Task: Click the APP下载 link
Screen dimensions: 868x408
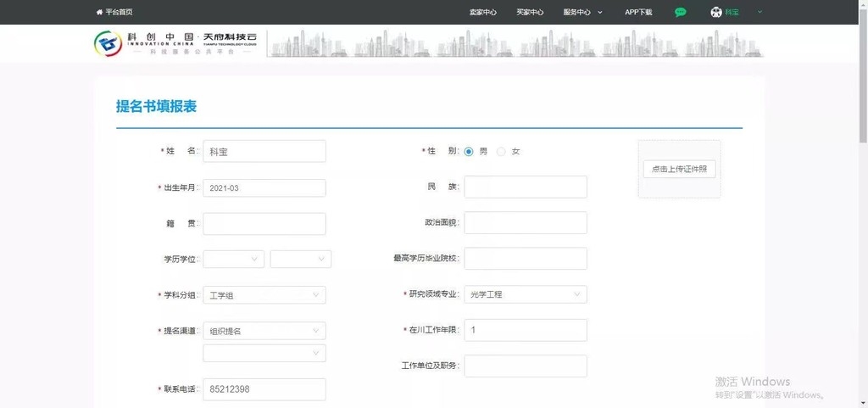Action: (x=638, y=12)
